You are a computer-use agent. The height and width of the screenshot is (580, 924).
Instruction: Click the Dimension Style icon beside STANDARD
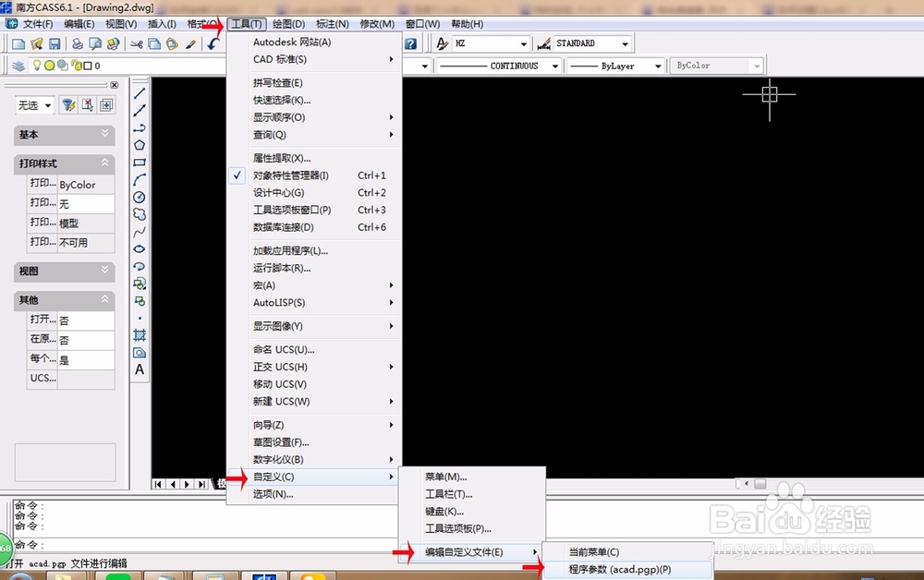click(544, 43)
